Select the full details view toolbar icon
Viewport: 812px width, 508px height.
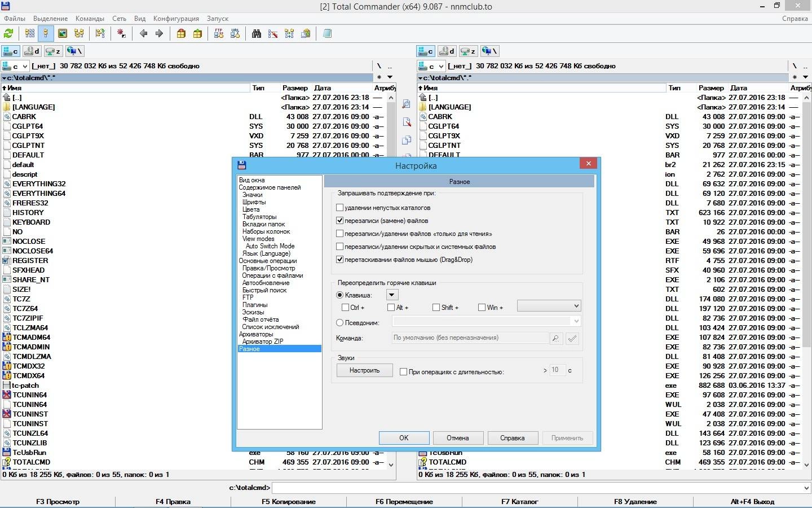click(x=46, y=34)
